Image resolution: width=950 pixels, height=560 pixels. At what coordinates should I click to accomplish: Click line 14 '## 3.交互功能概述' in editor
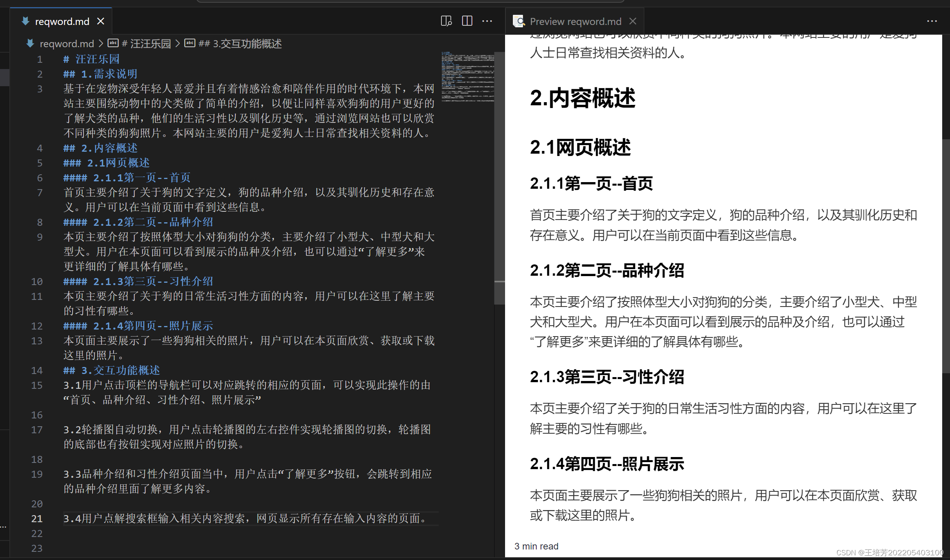coord(112,370)
